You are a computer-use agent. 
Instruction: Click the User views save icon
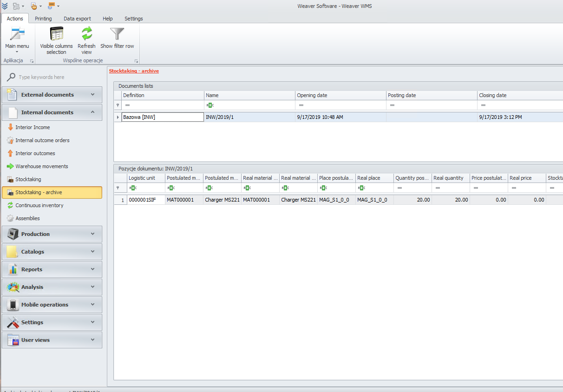pos(13,340)
